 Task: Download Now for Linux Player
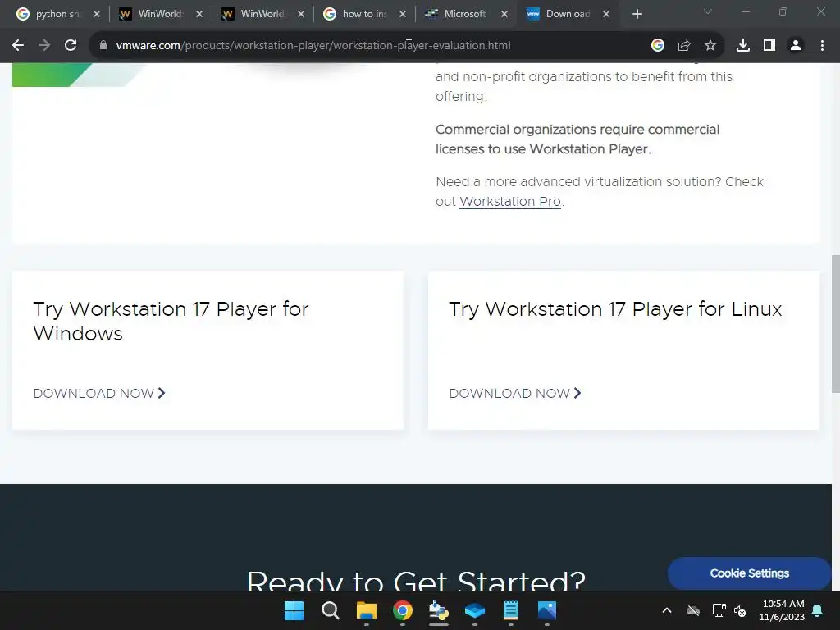pos(515,393)
